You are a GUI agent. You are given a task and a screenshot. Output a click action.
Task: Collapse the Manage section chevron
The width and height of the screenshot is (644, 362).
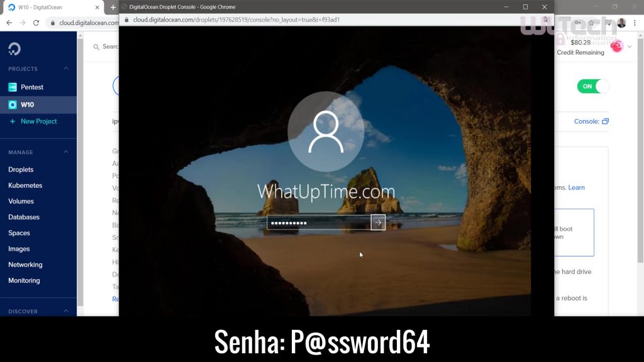click(65, 152)
